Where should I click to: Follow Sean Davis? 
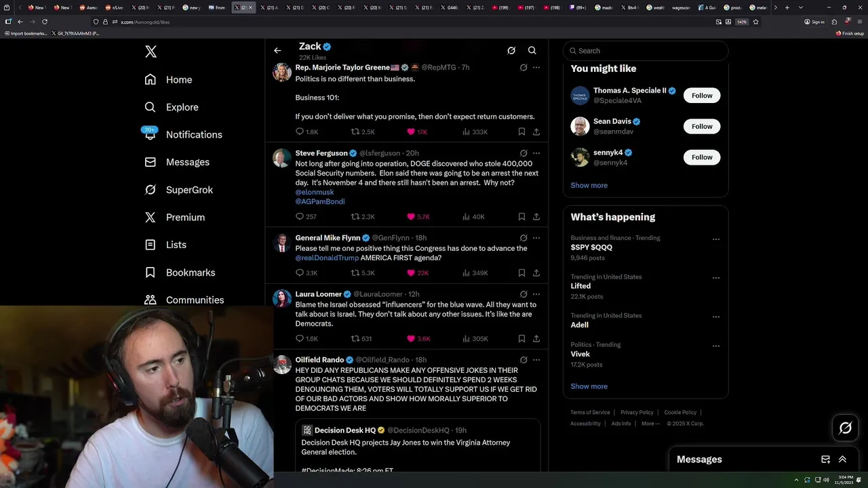702,127
